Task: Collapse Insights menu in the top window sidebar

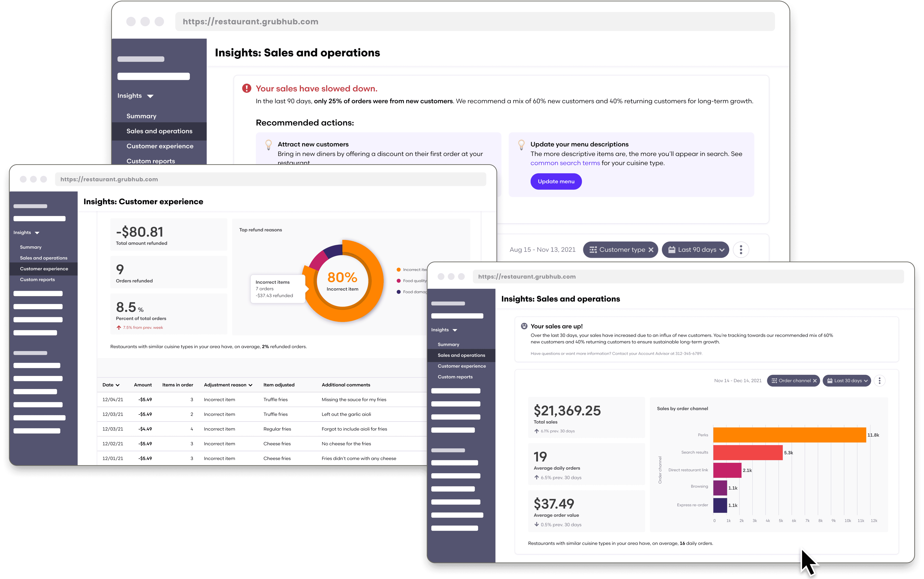Action: (135, 96)
